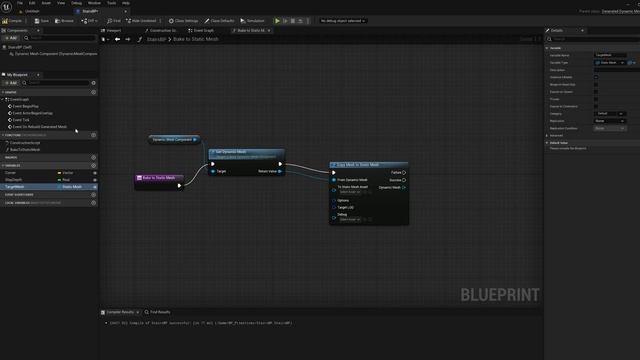This screenshot has height=360, width=640.
Task: Open the Replication dropdown
Action: coord(610,121)
